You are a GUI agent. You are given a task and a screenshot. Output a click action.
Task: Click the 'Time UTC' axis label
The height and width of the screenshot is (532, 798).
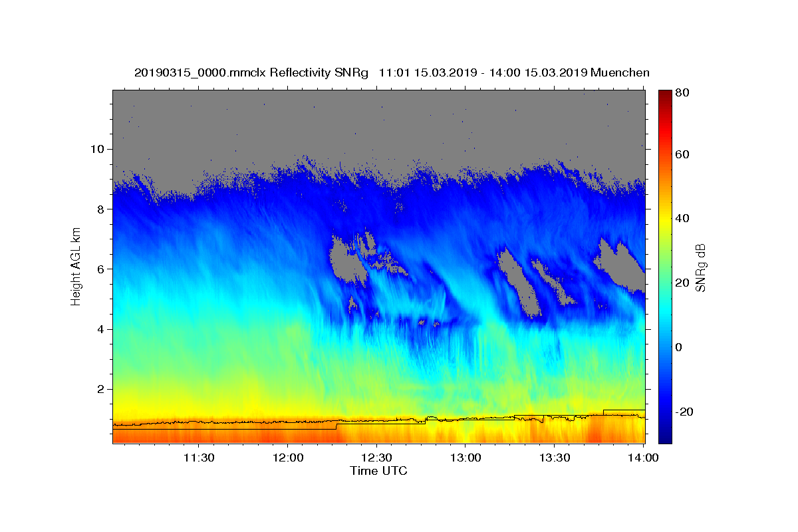click(x=378, y=471)
